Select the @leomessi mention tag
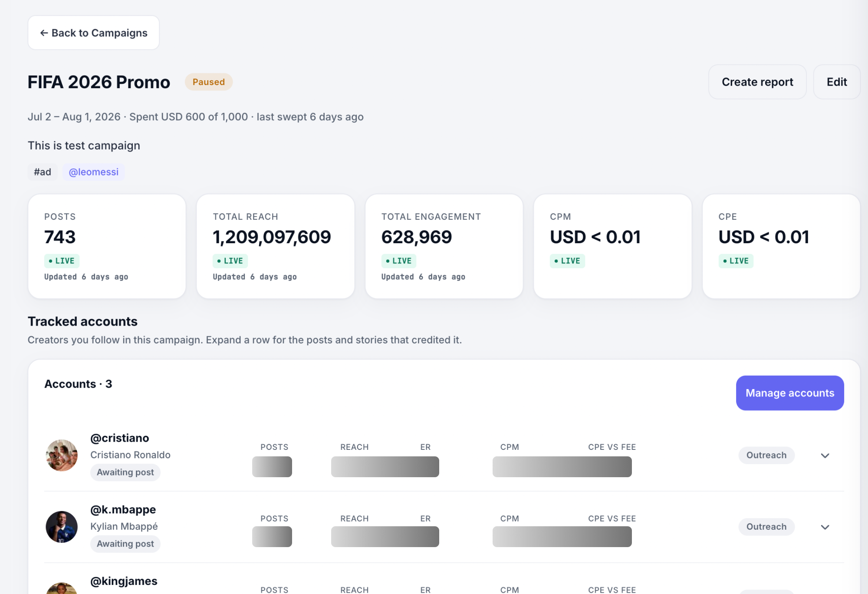868x594 pixels. pyautogui.click(x=94, y=172)
